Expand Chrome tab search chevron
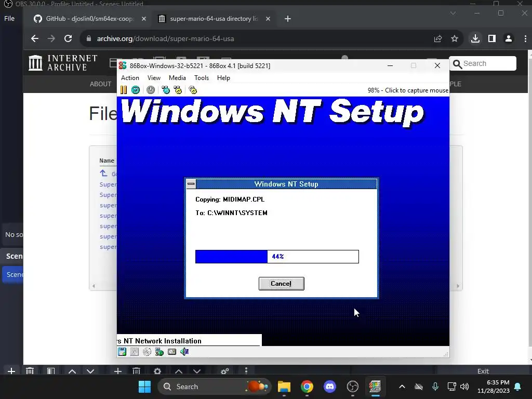 [x=453, y=13]
